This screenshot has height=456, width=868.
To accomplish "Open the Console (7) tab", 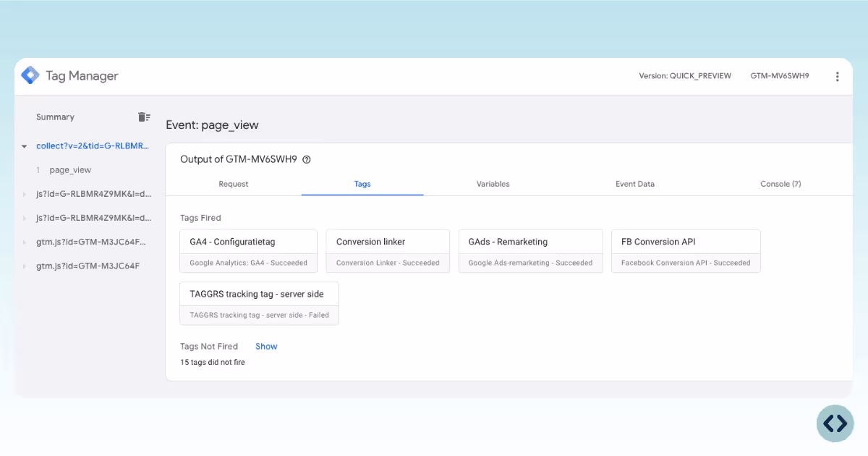I will pyautogui.click(x=780, y=184).
